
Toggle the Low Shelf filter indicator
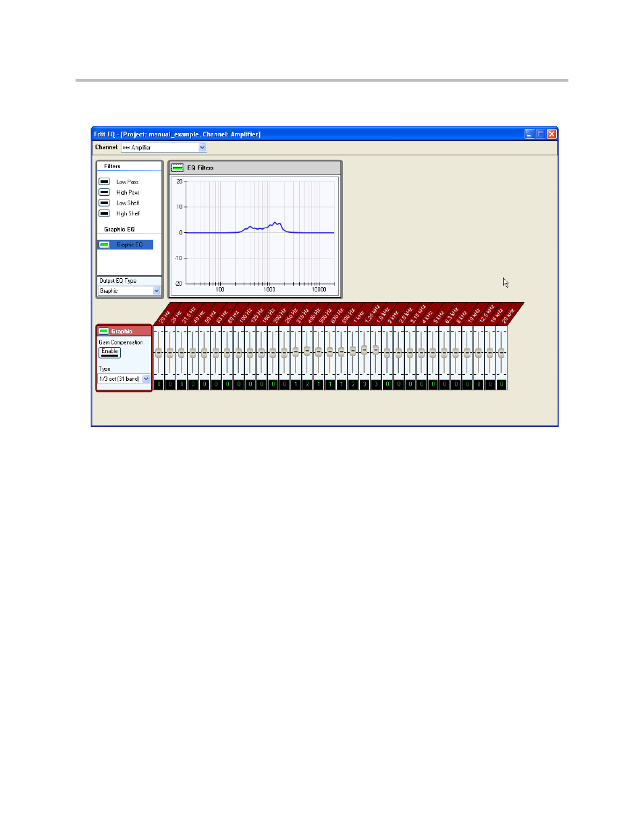tap(105, 203)
